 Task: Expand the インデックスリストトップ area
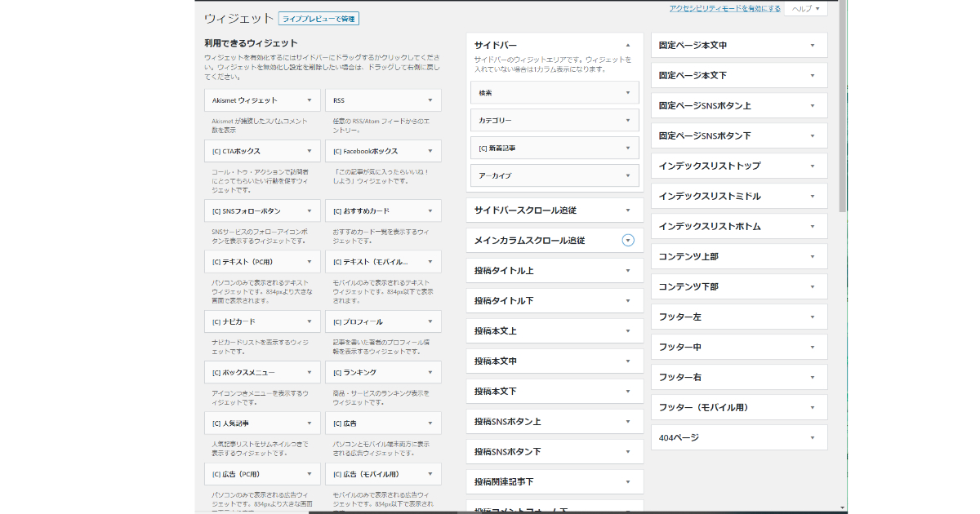point(812,166)
